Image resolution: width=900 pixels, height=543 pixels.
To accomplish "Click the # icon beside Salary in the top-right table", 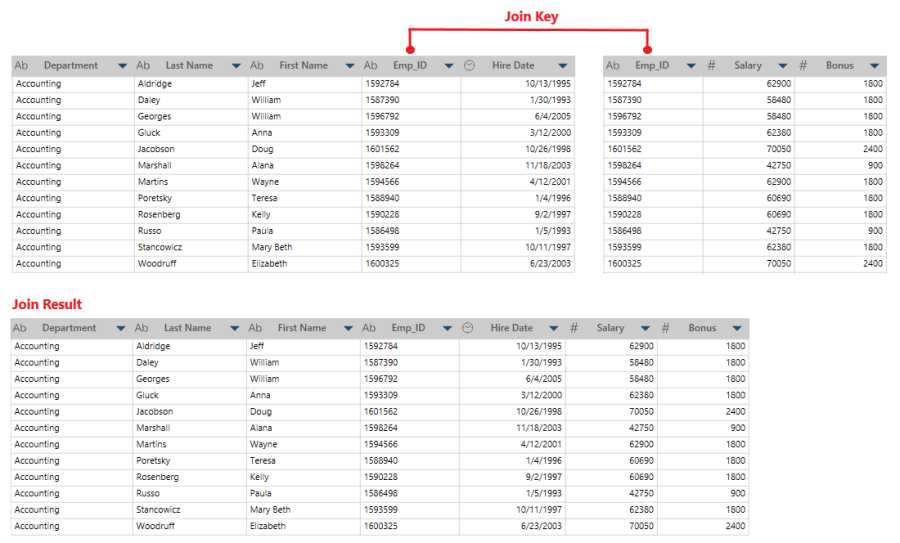I will pyautogui.click(x=711, y=66).
